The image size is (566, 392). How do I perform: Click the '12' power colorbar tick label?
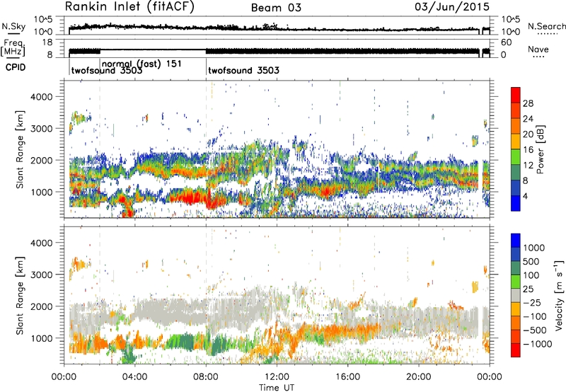[528, 166]
